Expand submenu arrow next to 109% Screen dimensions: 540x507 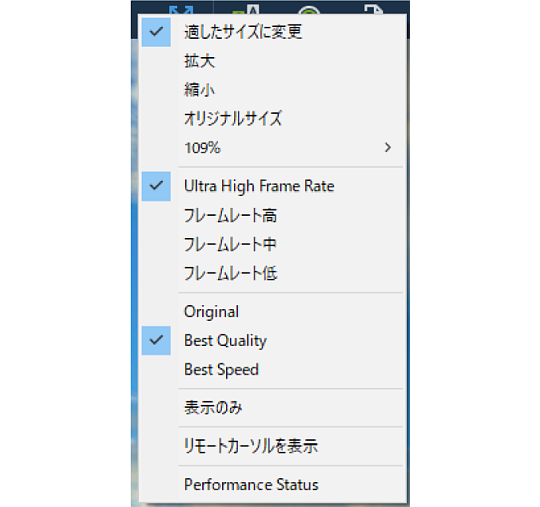(388, 147)
